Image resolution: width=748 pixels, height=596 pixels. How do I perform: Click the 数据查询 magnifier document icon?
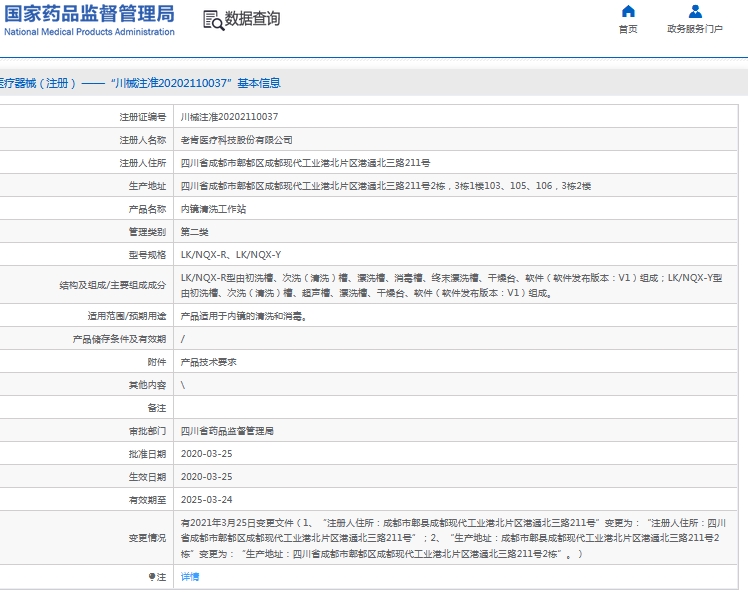214,21
